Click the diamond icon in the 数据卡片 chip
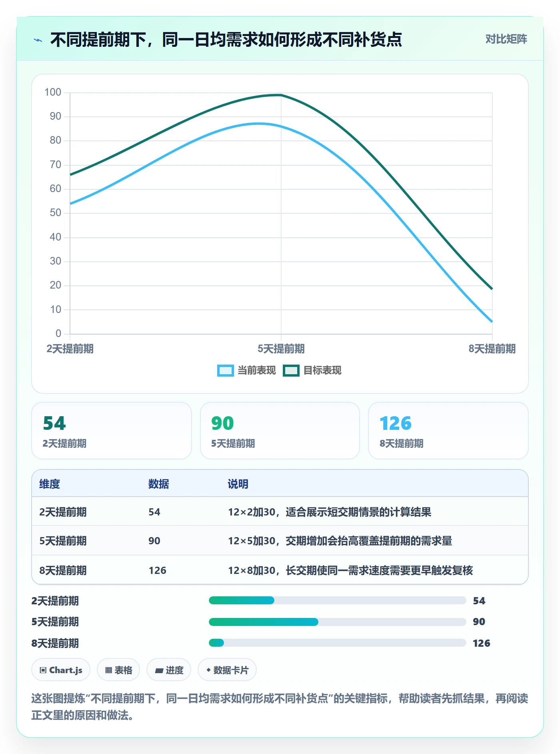This screenshot has height=754, width=560. point(208,670)
